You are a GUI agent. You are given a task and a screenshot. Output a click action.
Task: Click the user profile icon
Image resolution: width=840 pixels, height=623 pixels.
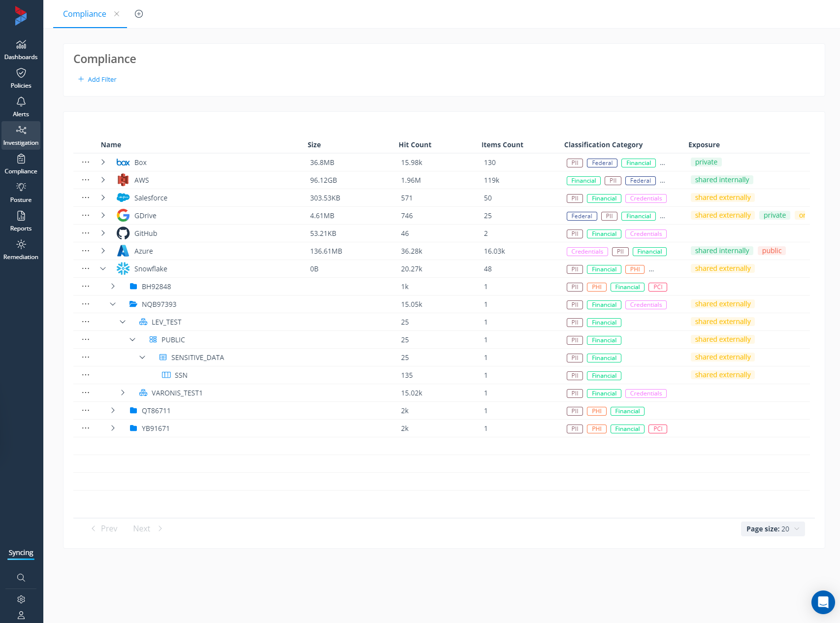[21, 615]
